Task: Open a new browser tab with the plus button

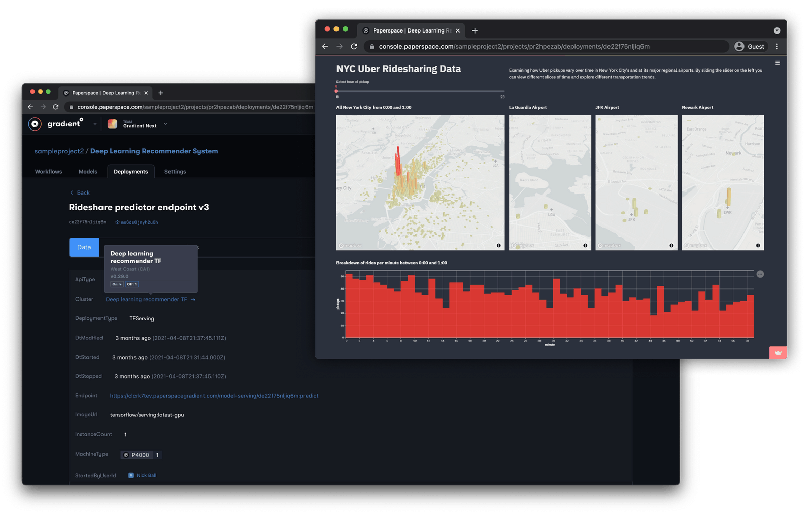Action: pyautogui.click(x=475, y=30)
